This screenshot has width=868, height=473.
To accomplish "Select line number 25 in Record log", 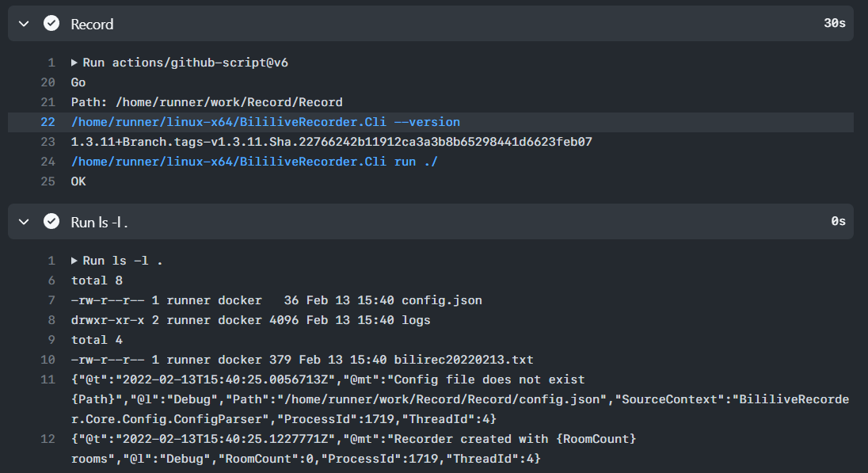I will point(48,181).
